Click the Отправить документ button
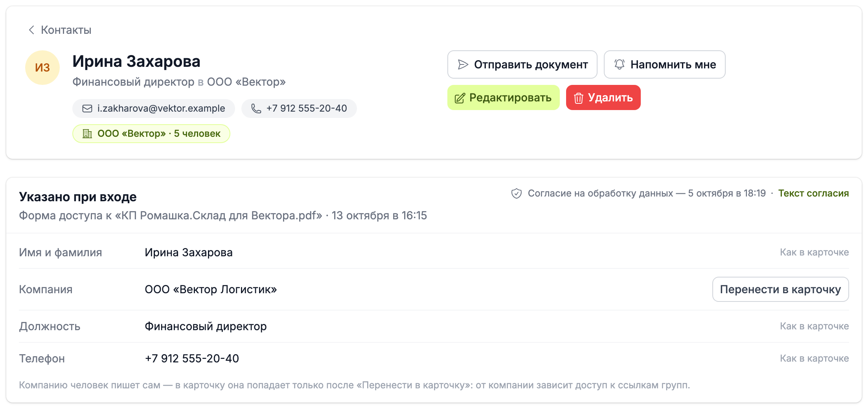Viewport: 868px width, 408px height. [522, 64]
